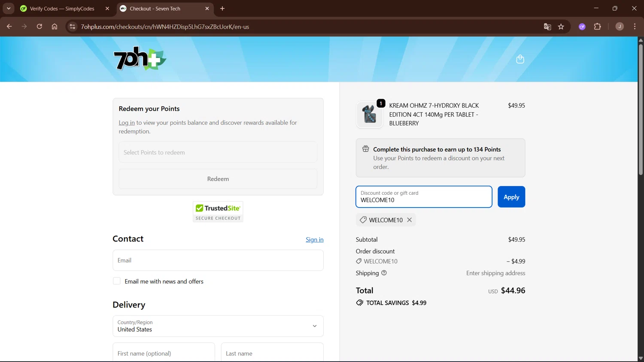This screenshot has width=644, height=362.
Task: Click the Subtotal $49.95 value
Action: (x=516, y=239)
